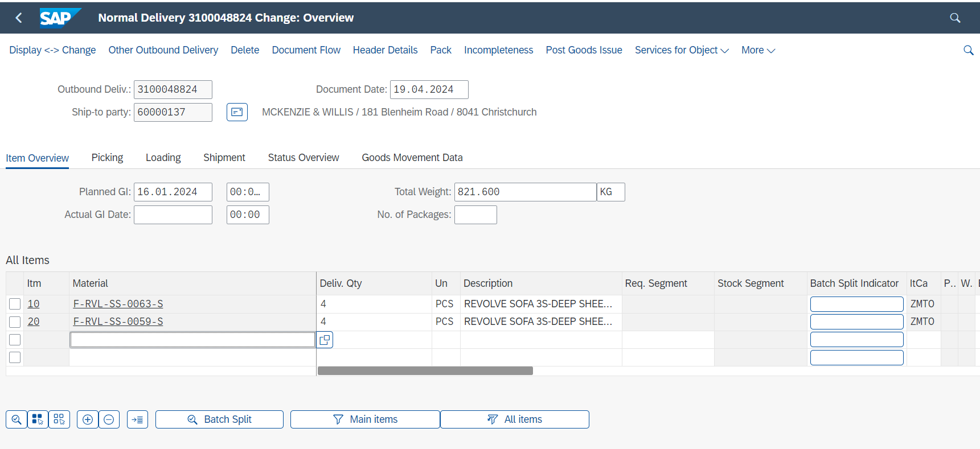Screen dimensions: 980x449
Task: Click the insert item plus icon
Action: (x=88, y=419)
